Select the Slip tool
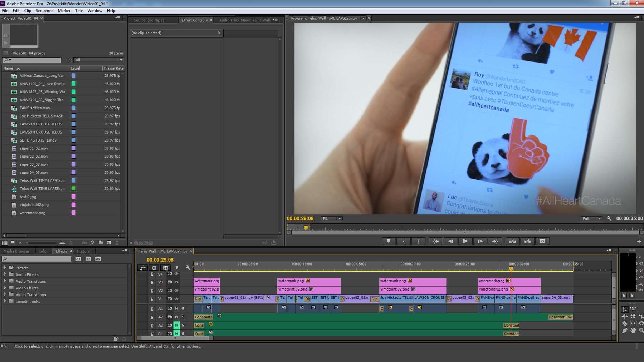Screen dimensions: 644x362 pyautogui.click(x=633, y=323)
